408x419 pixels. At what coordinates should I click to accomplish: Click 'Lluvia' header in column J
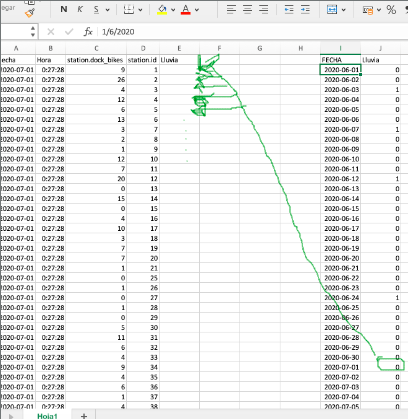381,60
